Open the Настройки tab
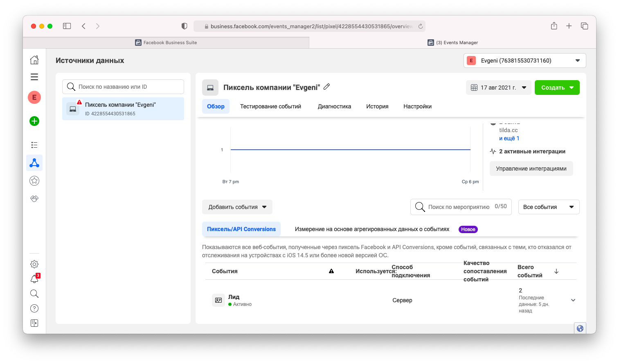619x364 pixels. tap(417, 106)
